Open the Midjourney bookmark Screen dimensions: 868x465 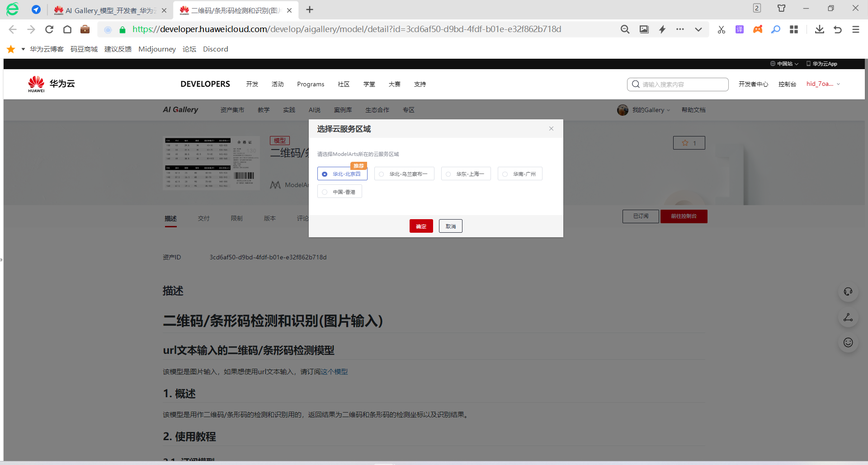point(157,49)
